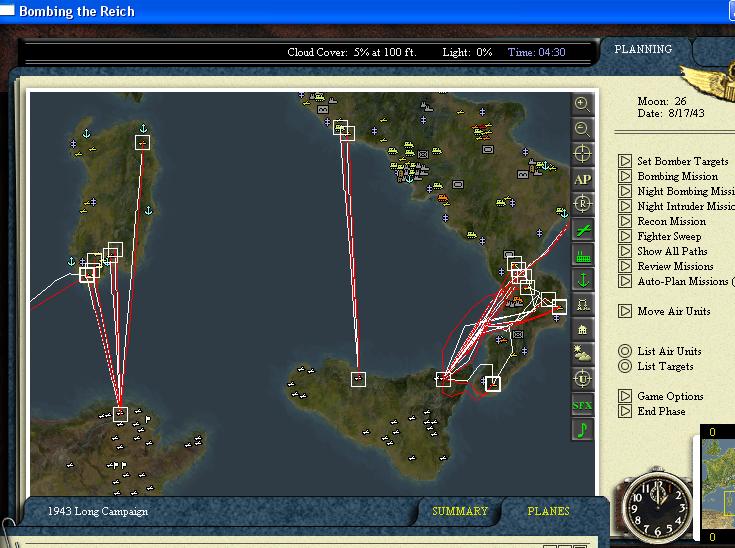Screen dimensions: 735x548
Task: Click arrow beside End Phase
Action: (x=625, y=411)
